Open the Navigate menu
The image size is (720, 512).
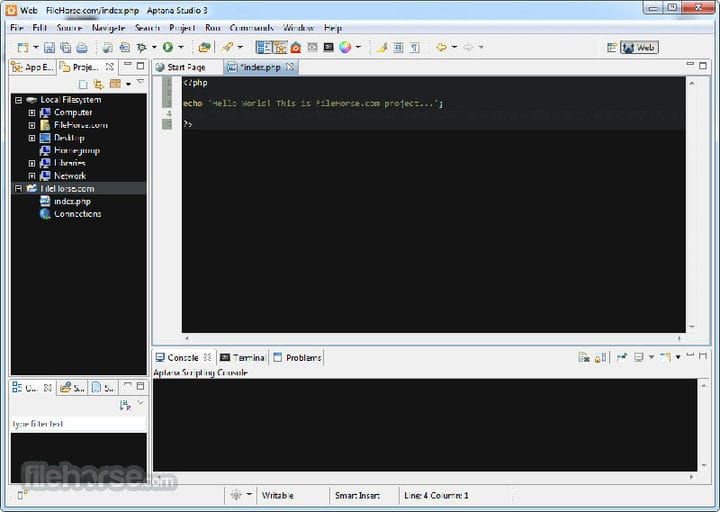tap(108, 28)
